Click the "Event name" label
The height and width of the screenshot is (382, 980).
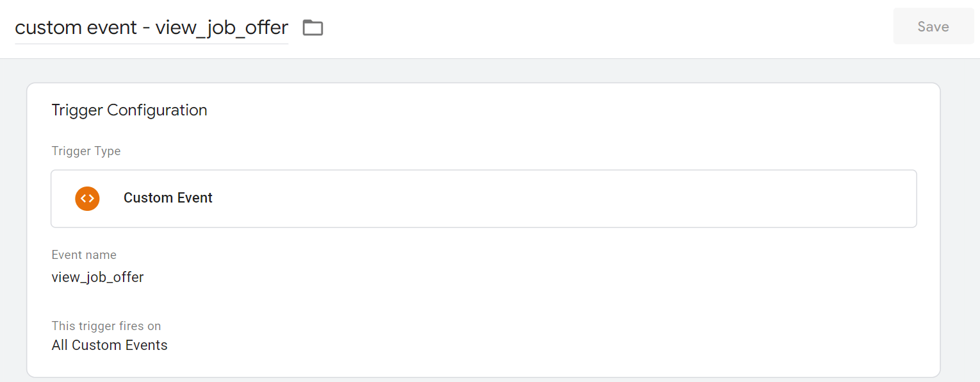[84, 255]
